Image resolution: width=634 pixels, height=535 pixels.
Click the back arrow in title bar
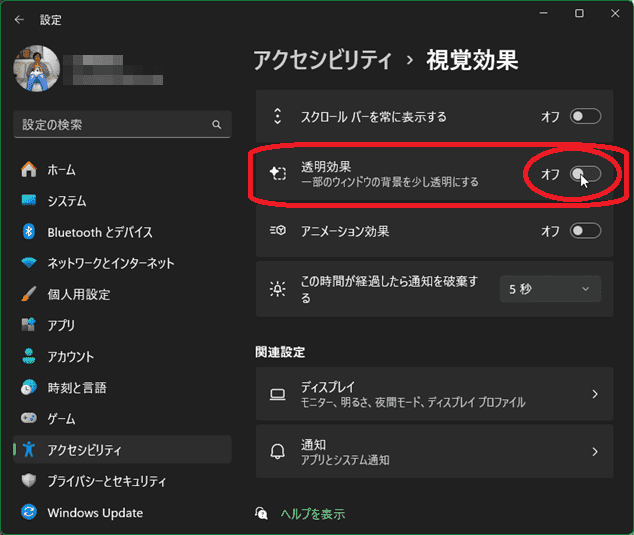[x=19, y=19]
